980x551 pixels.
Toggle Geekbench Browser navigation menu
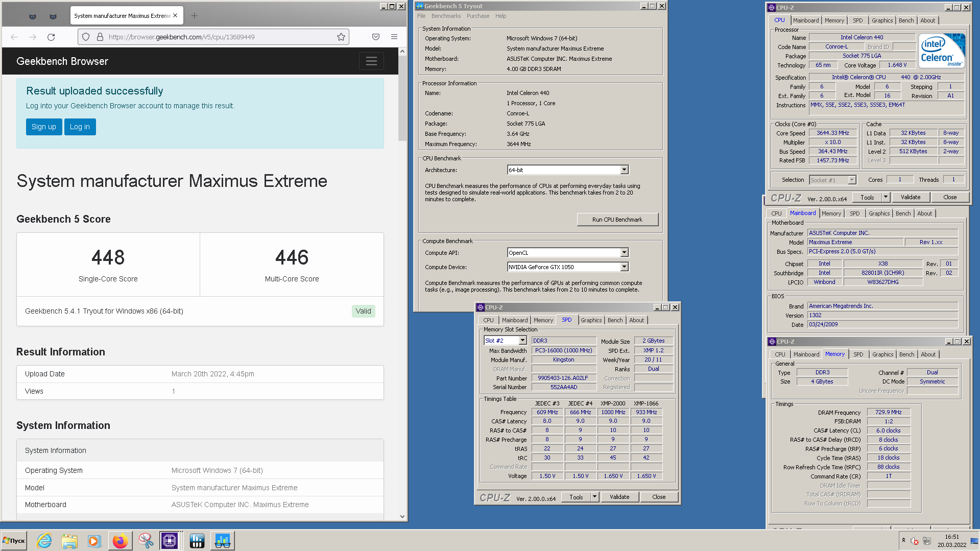[x=371, y=61]
